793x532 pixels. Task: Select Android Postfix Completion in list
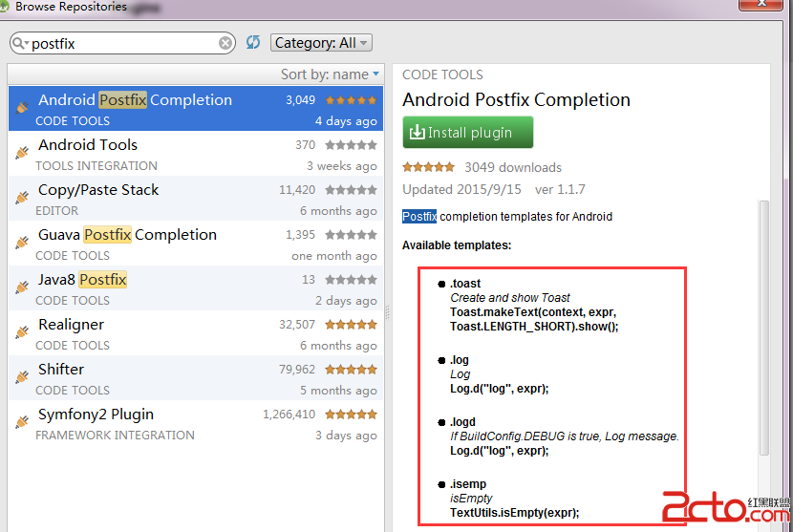196,108
